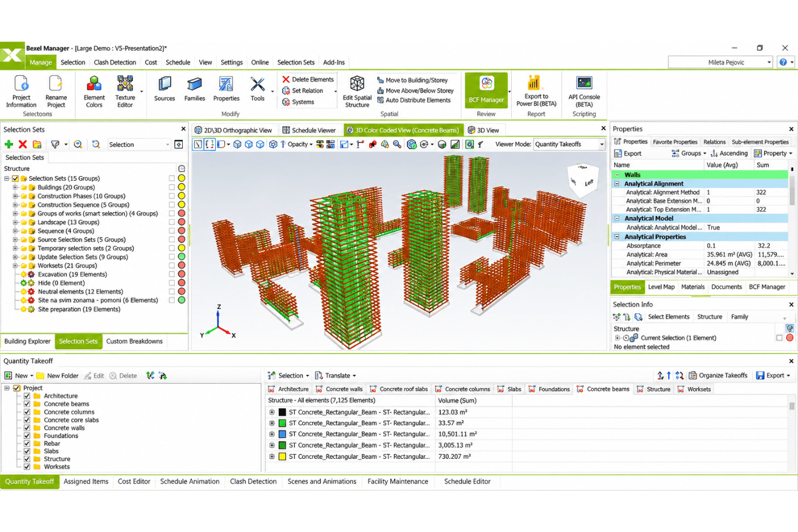Switch to the Building Explorer tab

tap(27, 341)
